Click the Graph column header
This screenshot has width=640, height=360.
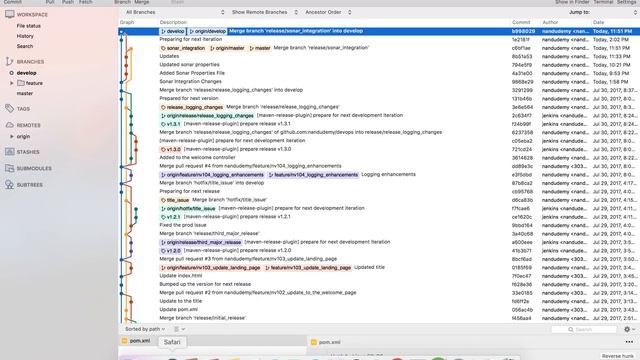(127, 22)
